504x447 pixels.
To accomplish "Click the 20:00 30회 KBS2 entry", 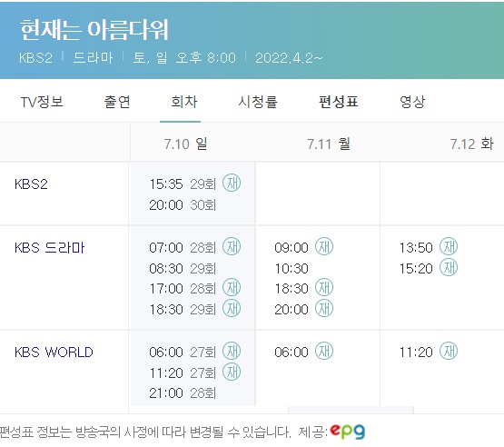I will coord(183,204).
